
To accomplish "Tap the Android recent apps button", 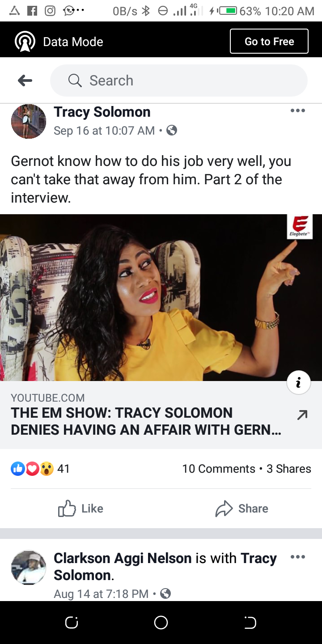I will [72, 623].
